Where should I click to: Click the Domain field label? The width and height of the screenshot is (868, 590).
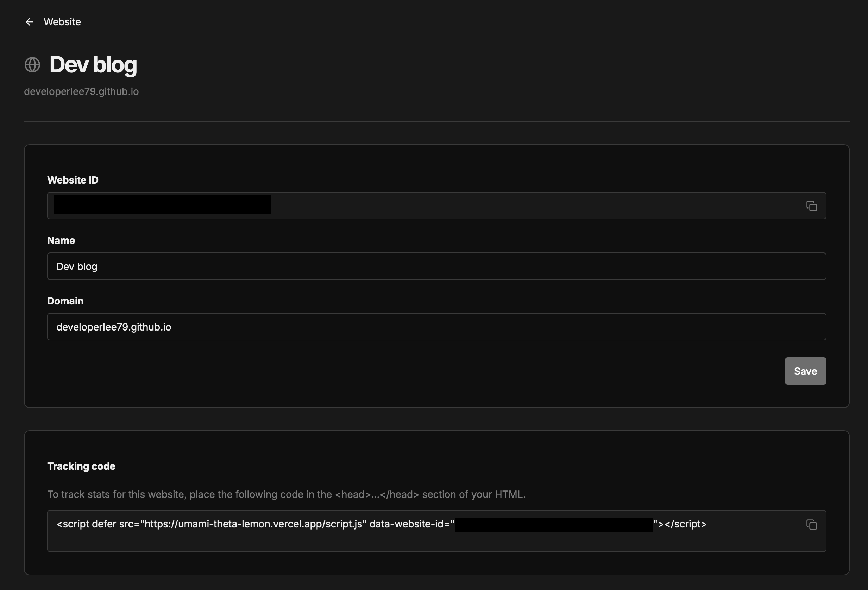65,301
